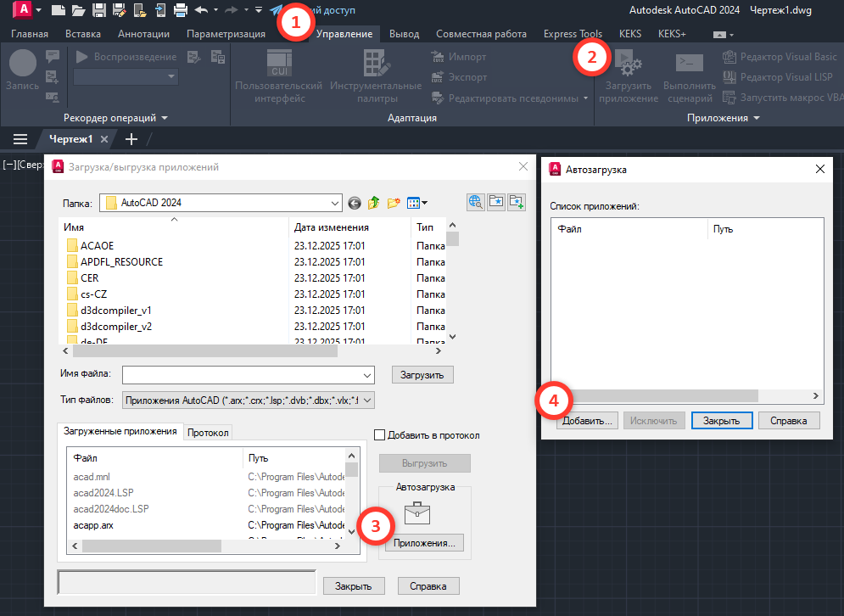Switch to the Главная ribbon tab

click(30, 34)
